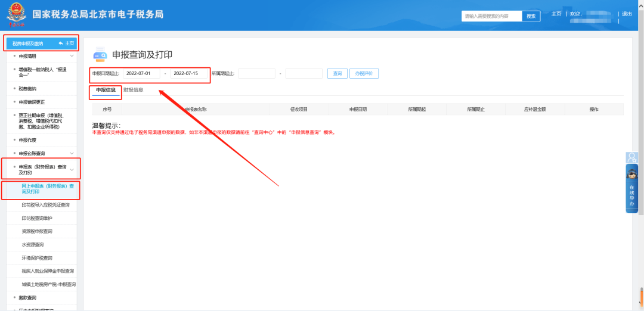Click the 申报日期 start date field 2022-07-01
The width and height of the screenshot is (644, 311).
click(x=141, y=73)
